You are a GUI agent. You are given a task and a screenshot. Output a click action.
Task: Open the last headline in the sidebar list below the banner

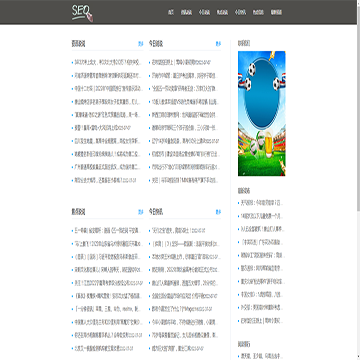pyautogui.click(x=262, y=321)
